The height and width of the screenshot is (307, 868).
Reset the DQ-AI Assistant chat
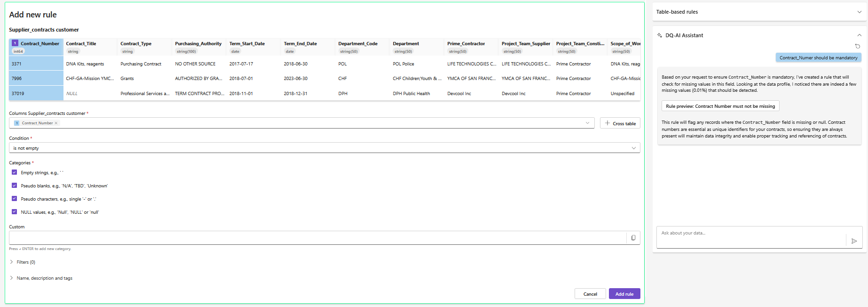click(x=857, y=46)
